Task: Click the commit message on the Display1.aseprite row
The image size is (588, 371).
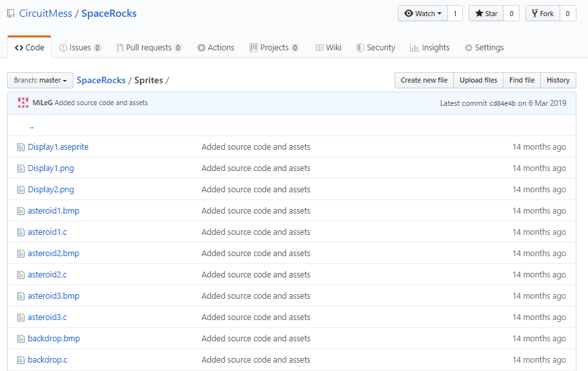Action: [256, 147]
